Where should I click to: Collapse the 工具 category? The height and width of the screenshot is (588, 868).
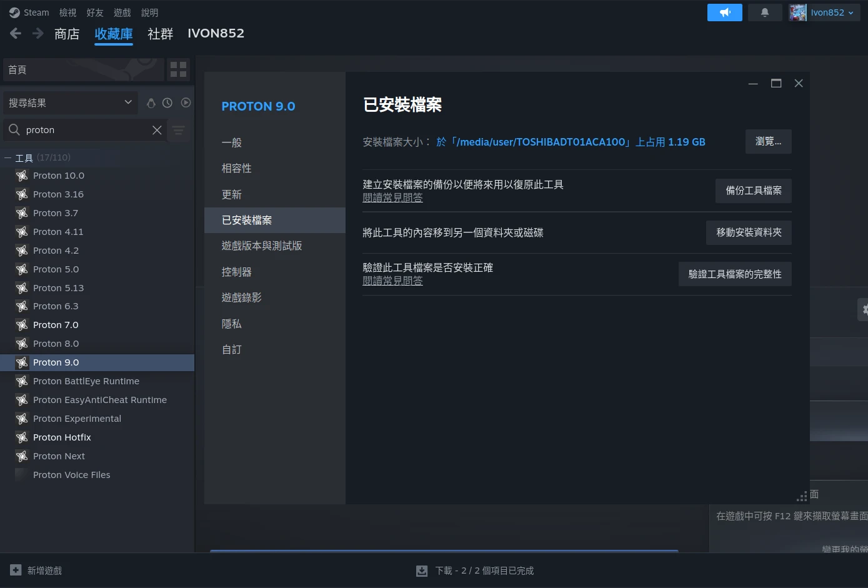[x=8, y=158]
